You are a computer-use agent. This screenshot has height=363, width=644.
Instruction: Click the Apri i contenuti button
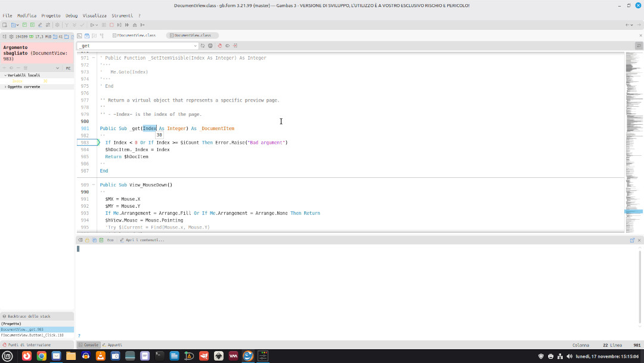coord(142,240)
